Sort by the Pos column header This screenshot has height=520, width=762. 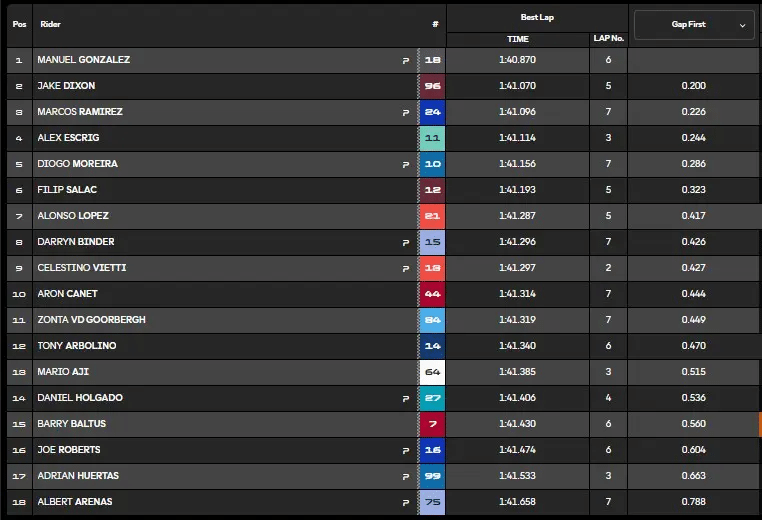[19, 23]
